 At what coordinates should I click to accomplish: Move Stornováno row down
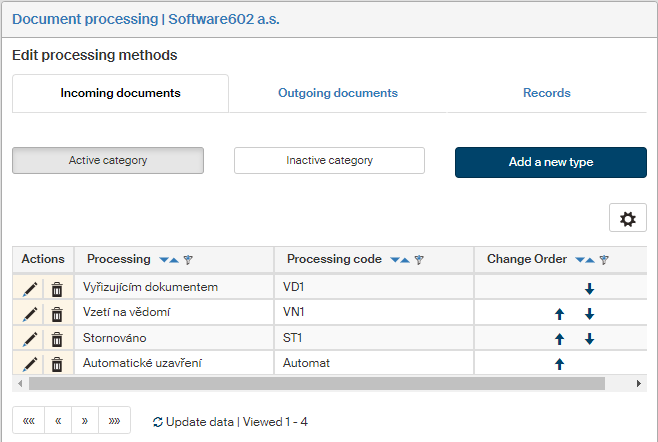pos(589,339)
